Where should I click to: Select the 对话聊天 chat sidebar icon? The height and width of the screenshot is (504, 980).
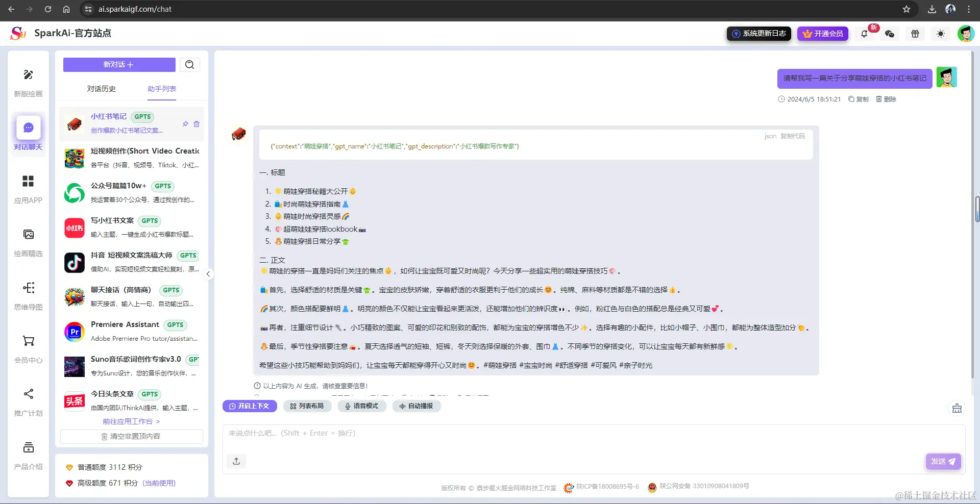[x=28, y=128]
